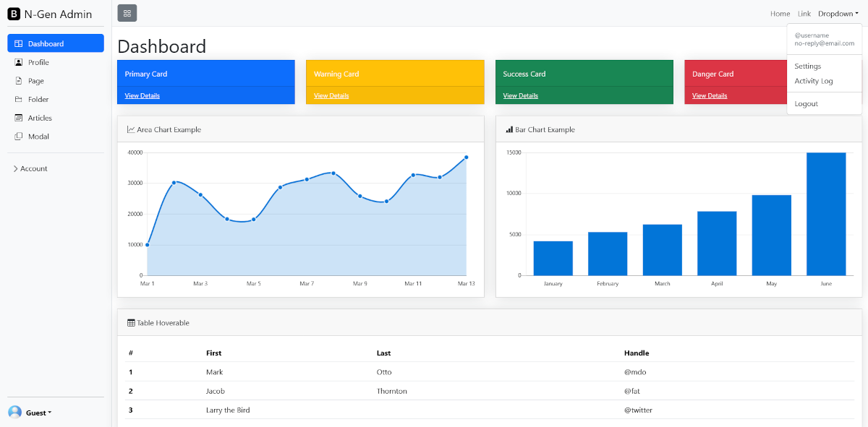Select Settings from dropdown menu
Image resolution: width=868 pixels, height=427 pixels.
807,66
